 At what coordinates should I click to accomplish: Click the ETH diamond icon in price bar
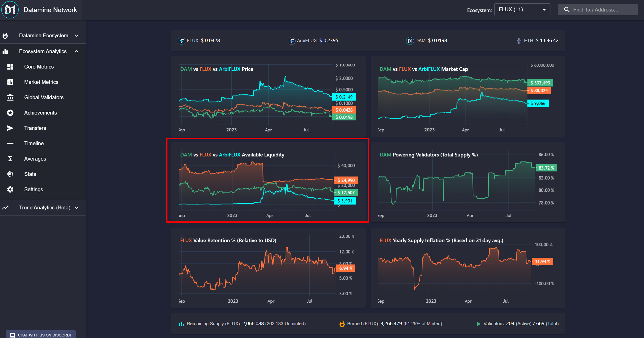[519, 41]
